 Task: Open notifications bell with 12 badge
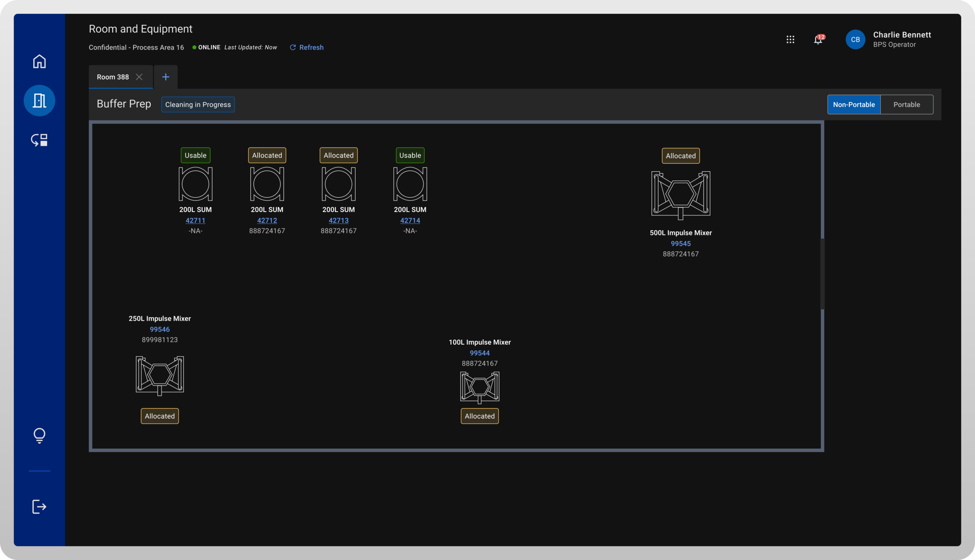818,40
